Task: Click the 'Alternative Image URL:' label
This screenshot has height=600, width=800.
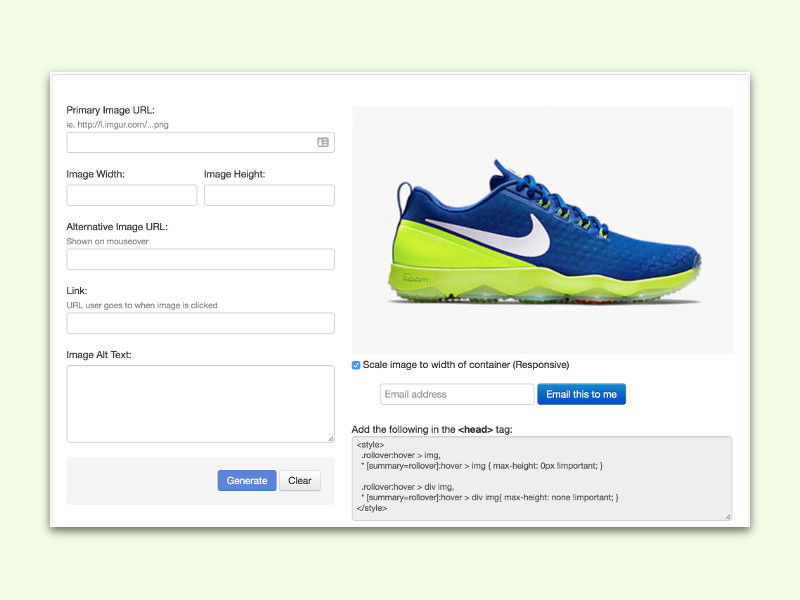Action: (x=117, y=227)
